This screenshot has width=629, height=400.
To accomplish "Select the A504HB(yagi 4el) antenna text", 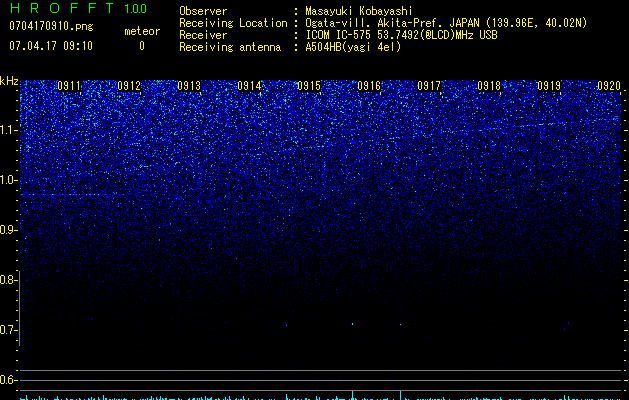I will click(353, 47).
